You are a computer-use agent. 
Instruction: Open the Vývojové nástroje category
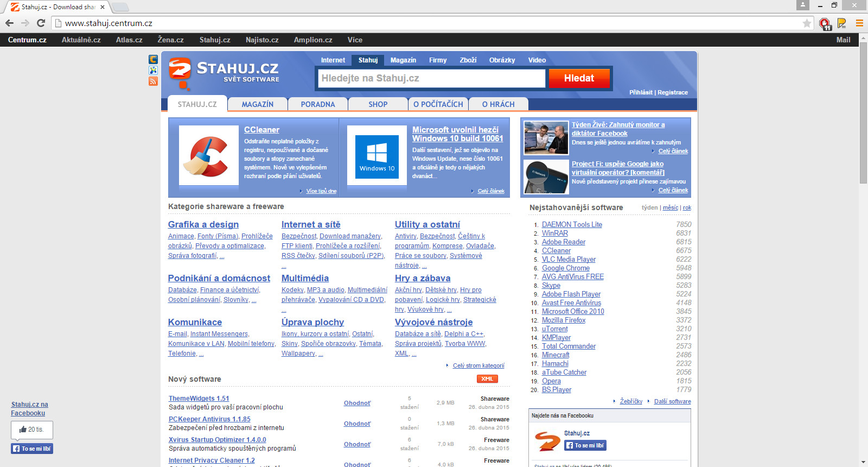pyautogui.click(x=434, y=322)
